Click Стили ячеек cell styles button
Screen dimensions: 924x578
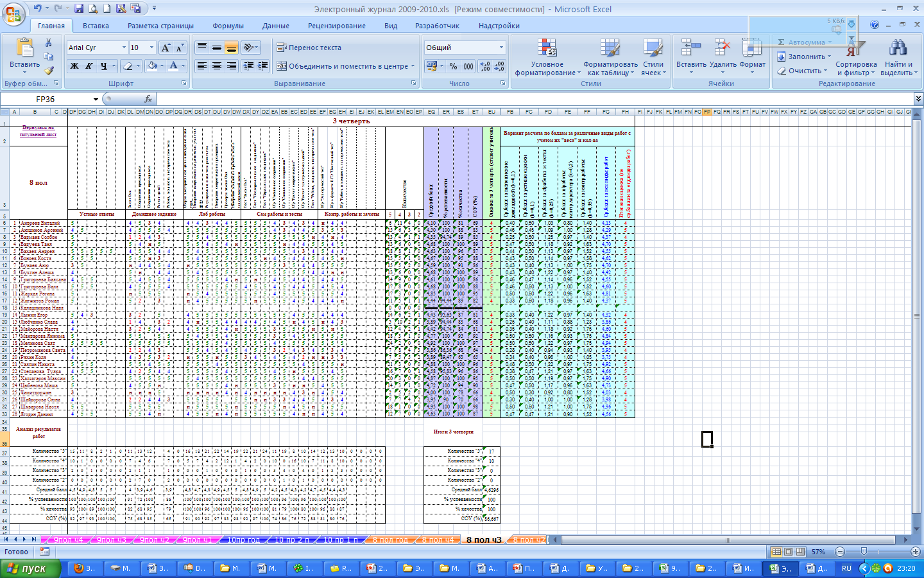coord(653,57)
